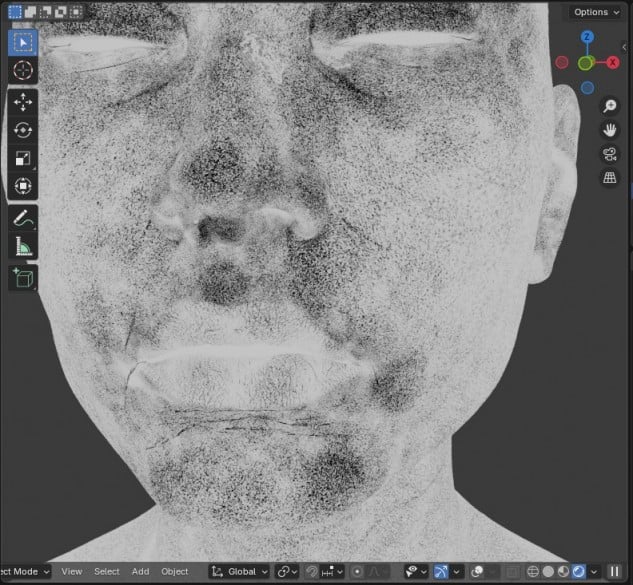
Task: Select the Select Box tool
Action: click(x=23, y=42)
